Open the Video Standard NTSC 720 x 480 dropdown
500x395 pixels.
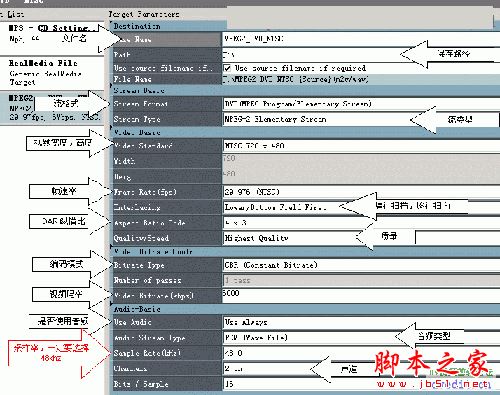(x=361, y=146)
